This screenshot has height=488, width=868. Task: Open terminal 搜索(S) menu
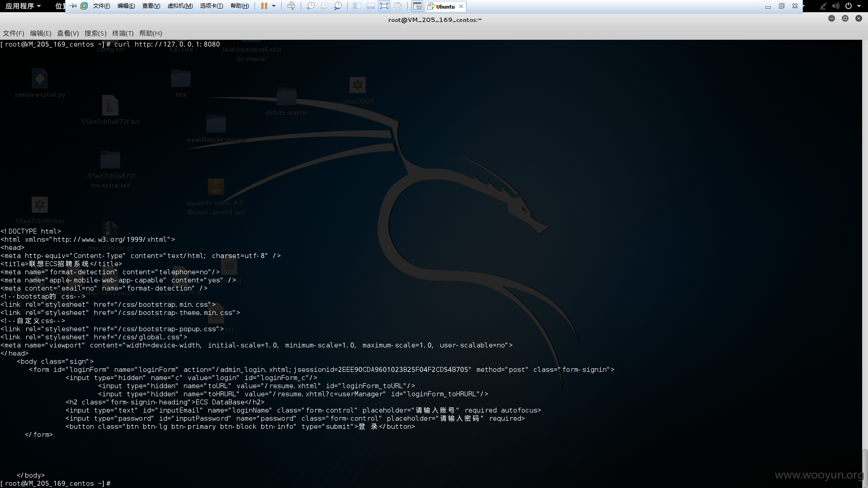click(x=95, y=33)
